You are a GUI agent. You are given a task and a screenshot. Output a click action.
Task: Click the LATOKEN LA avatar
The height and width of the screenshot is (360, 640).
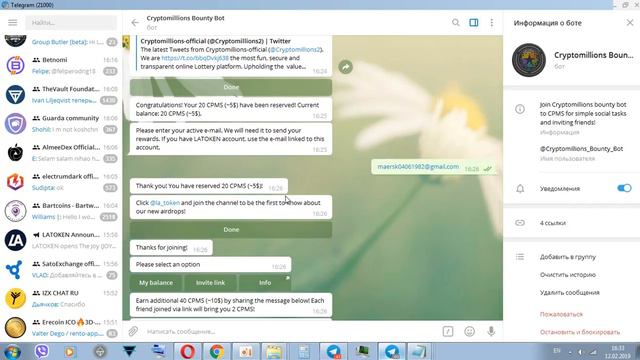(16, 240)
